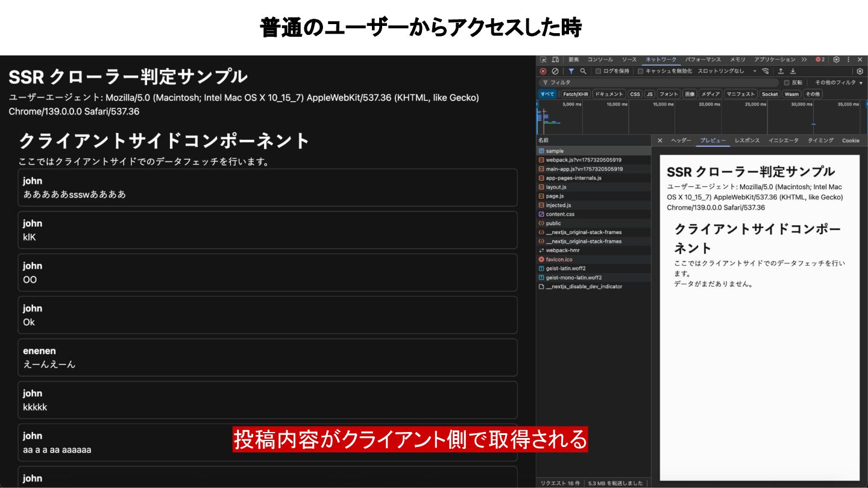This screenshot has width=868, height=488.
Task: Open network search with magnifier icon
Action: click(583, 71)
